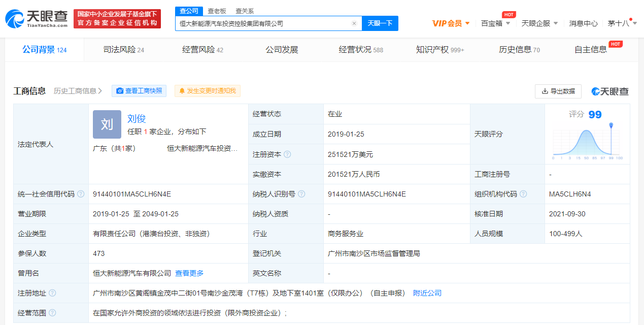644x325 pixels.
Task: Click help icon next to 统一社会信用代码
Action: pos(81,194)
